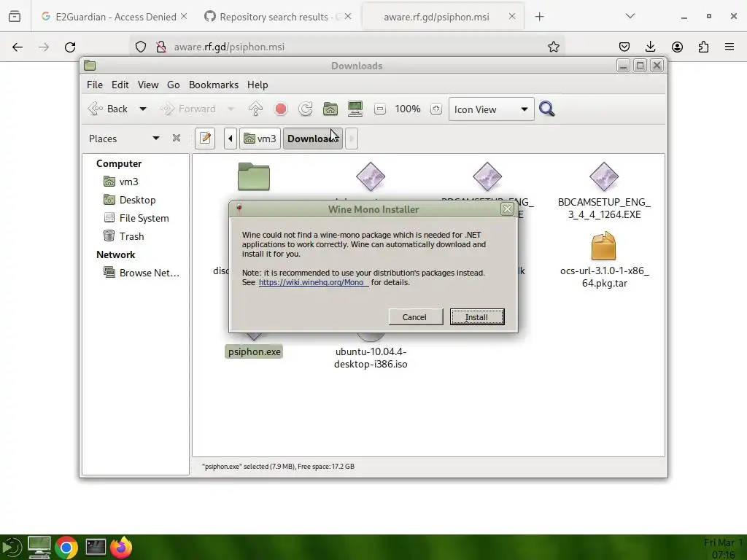Click the vm3 path bar button

260,139
